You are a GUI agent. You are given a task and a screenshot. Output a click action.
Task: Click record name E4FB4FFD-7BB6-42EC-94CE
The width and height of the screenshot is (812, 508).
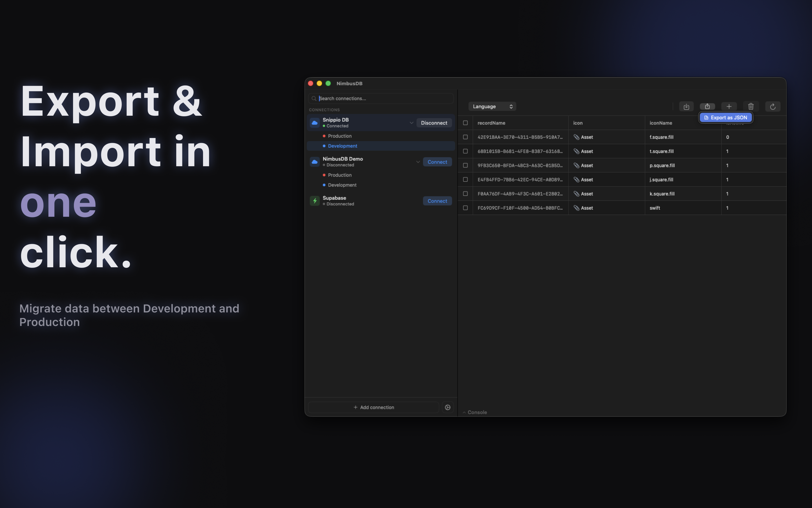[520, 179]
